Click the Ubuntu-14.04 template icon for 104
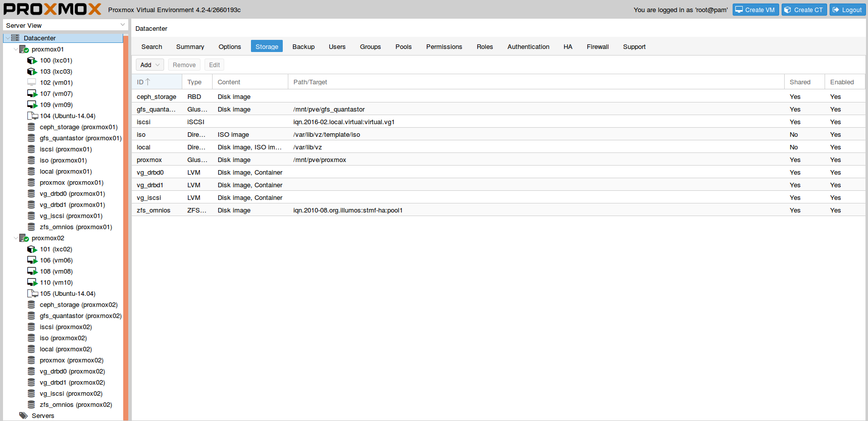This screenshot has height=421, width=868. 32,116
